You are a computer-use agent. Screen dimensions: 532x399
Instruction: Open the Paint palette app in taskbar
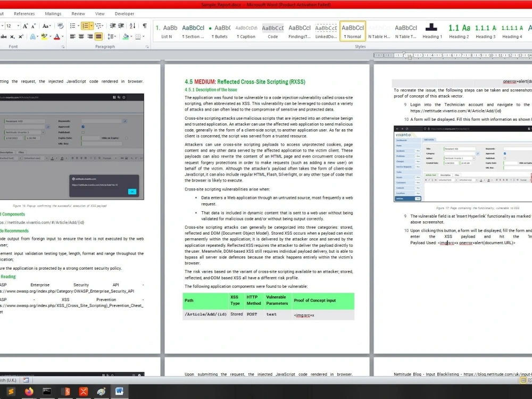(101, 392)
